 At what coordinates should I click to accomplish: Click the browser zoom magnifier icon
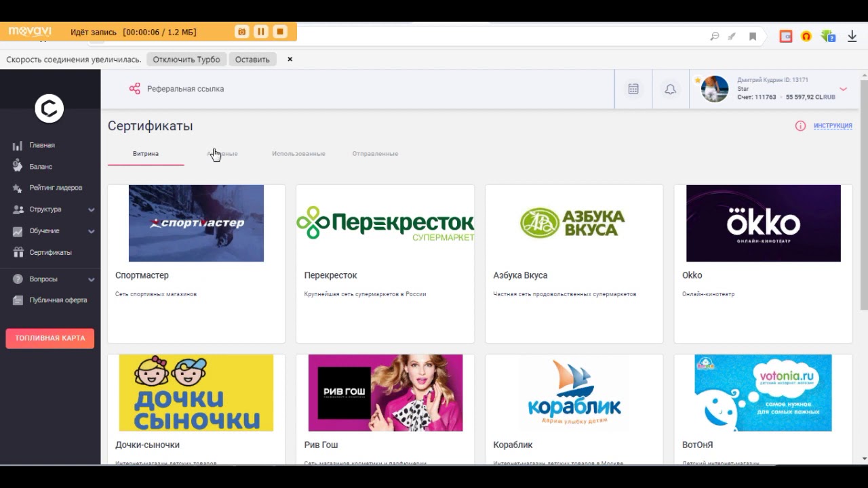point(714,37)
